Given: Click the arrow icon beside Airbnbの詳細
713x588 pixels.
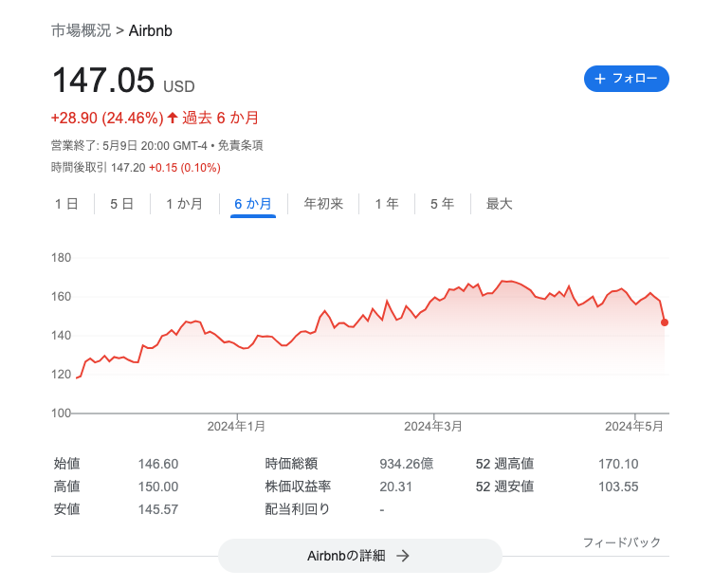Looking at the screenshot, I should point(402,556).
